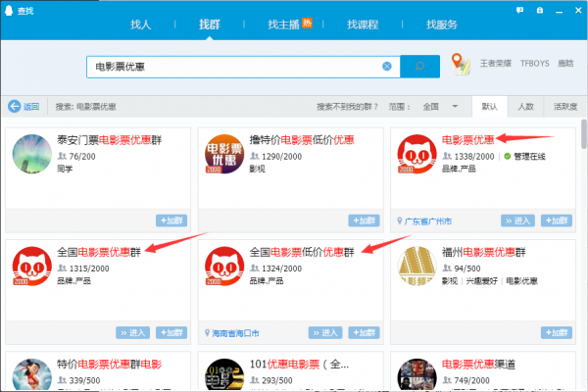Switch to 找服务 tab
The image size is (588, 392).
[x=442, y=24]
